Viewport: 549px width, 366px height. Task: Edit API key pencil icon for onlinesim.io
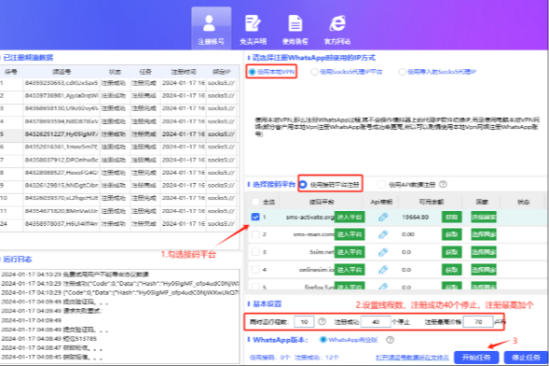click(x=383, y=269)
